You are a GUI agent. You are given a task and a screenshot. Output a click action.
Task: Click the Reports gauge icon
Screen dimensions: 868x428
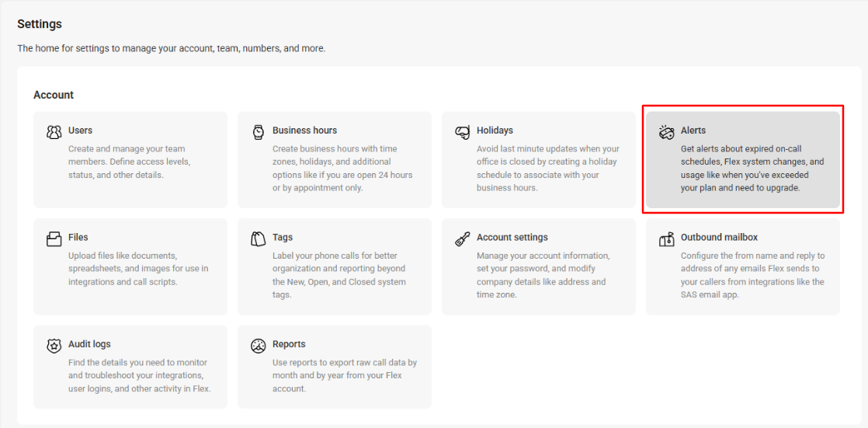click(258, 346)
